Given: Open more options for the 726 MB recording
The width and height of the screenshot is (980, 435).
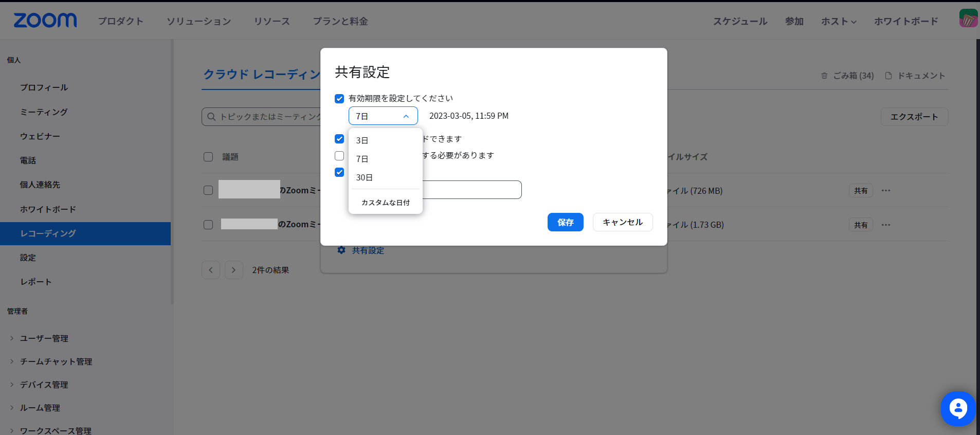Looking at the screenshot, I should [885, 191].
